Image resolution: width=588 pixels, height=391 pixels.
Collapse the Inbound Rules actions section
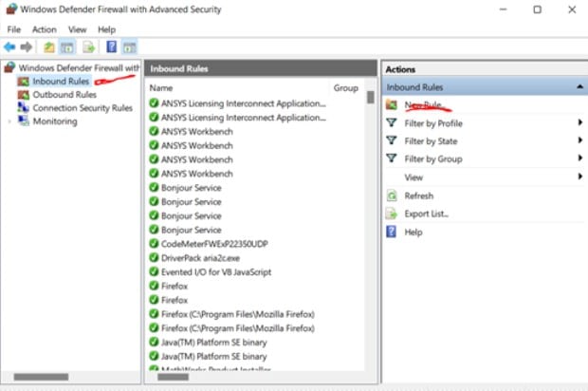pyautogui.click(x=579, y=86)
